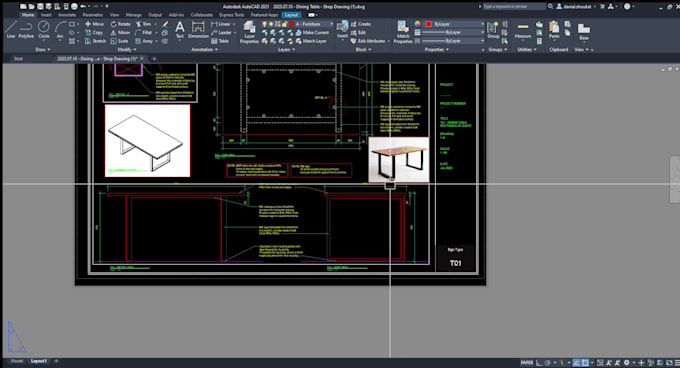The width and height of the screenshot is (680, 368).
Task: Click table photo thumbnail in drawing
Action: [x=399, y=160]
